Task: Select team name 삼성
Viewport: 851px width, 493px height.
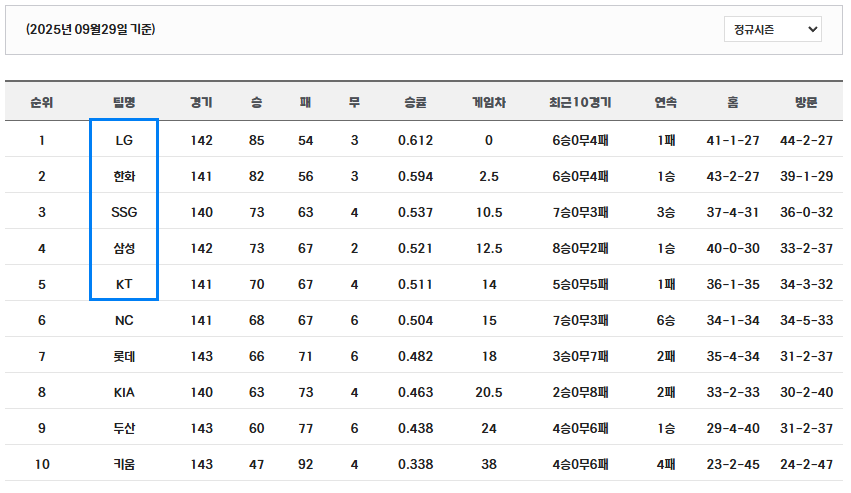Action: point(124,249)
